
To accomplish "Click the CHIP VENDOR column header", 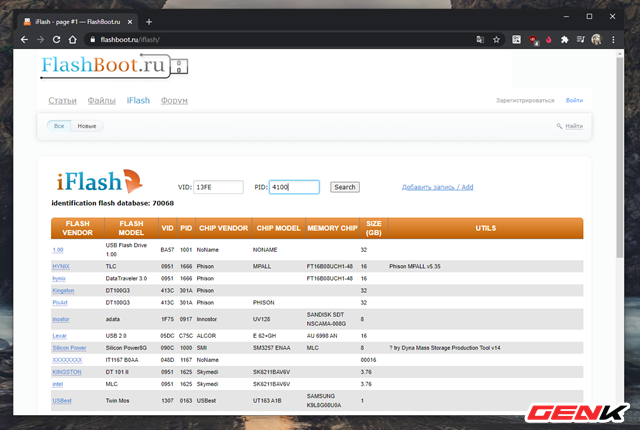I will click(x=223, y=228).
